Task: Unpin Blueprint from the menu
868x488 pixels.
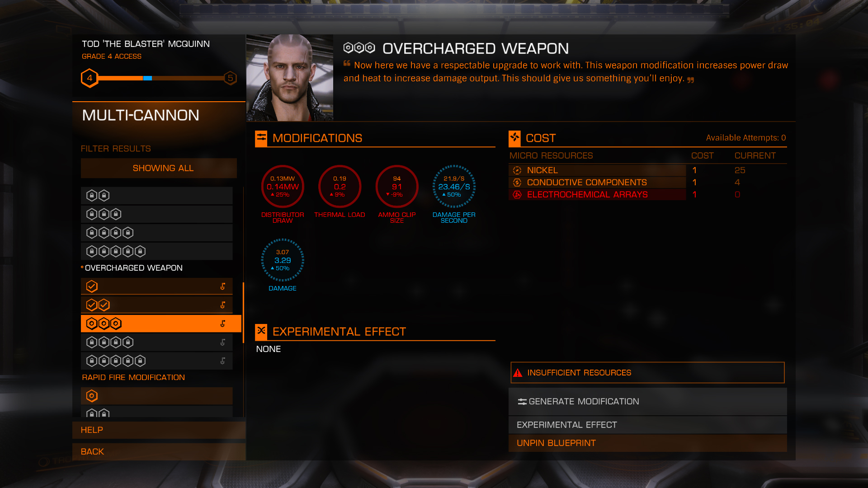Action: [647, 443]
